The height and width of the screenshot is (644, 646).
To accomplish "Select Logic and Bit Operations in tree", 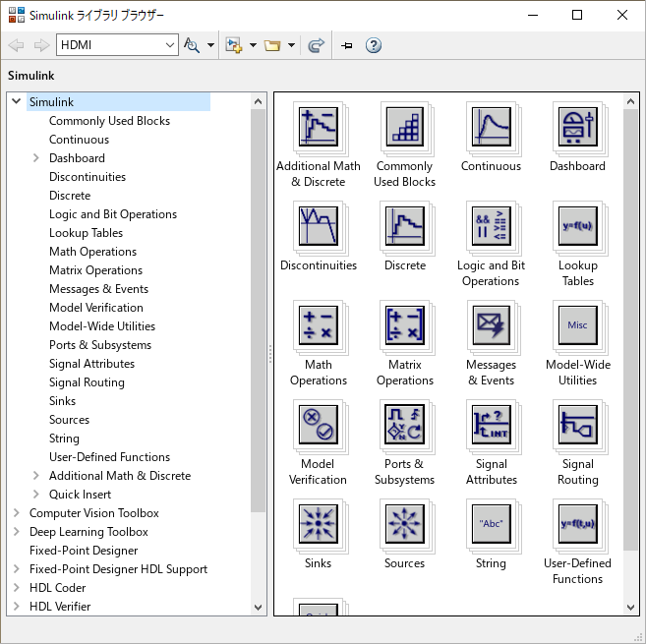I will [113, 214].
